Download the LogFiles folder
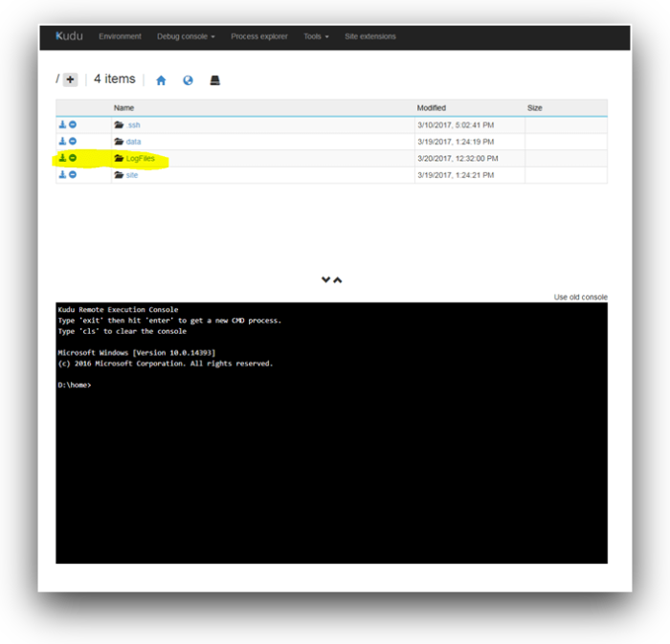The width and height of the screenshot is (670, 644). 62,158
